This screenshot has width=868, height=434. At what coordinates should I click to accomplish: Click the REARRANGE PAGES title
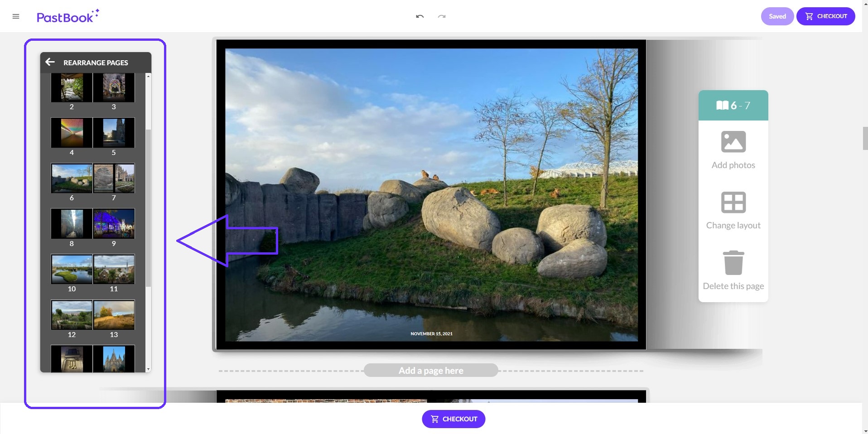(96, 63)
